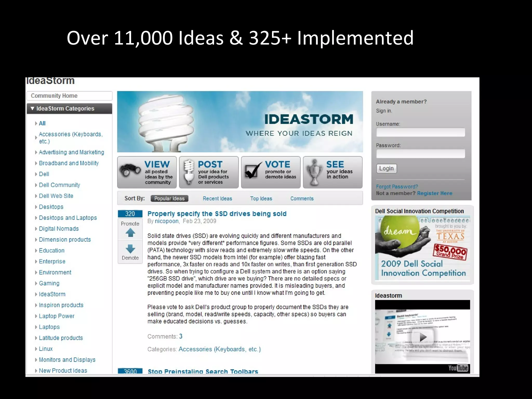532x399 pixels.
Task: Click the Demote down arrow on SSD idea
Action: click(x=130, y=249)
